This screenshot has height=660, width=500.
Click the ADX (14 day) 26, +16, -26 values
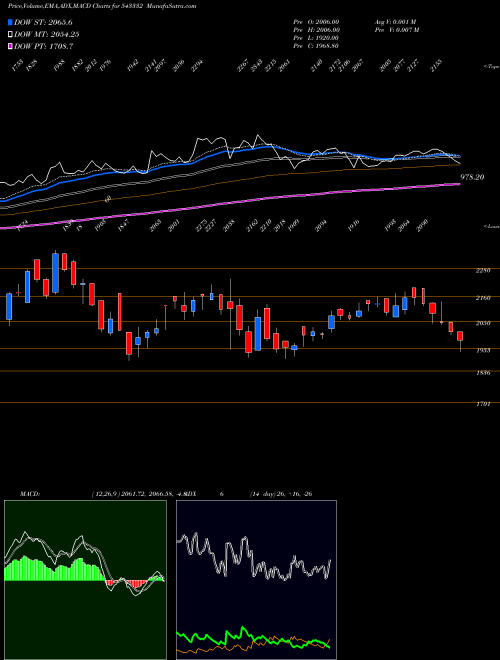tap(280, 494)
